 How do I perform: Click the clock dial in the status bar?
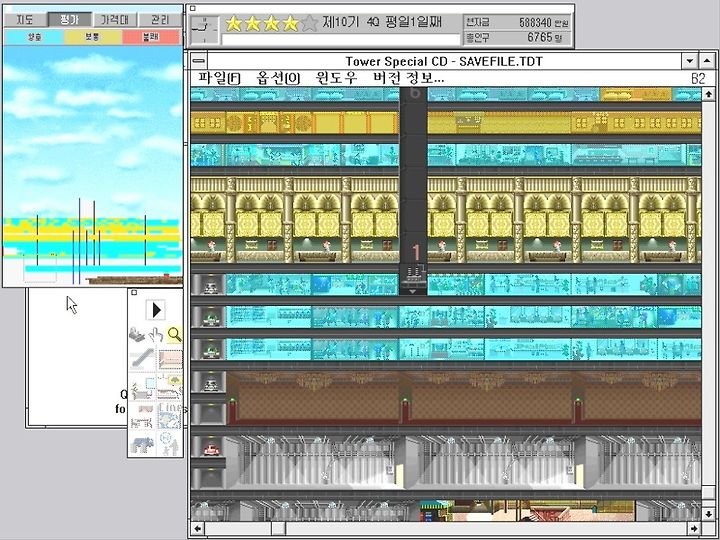(x=204, y=30)
